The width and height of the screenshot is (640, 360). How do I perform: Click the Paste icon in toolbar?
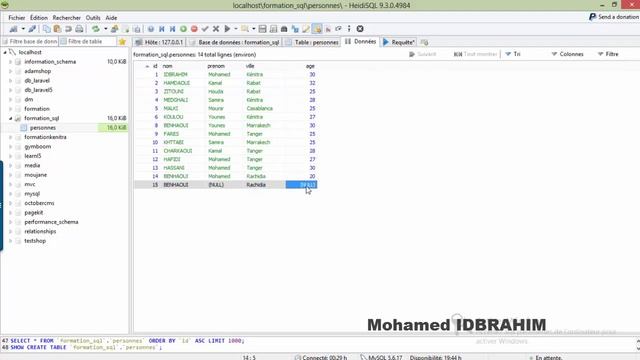(57, 29)
